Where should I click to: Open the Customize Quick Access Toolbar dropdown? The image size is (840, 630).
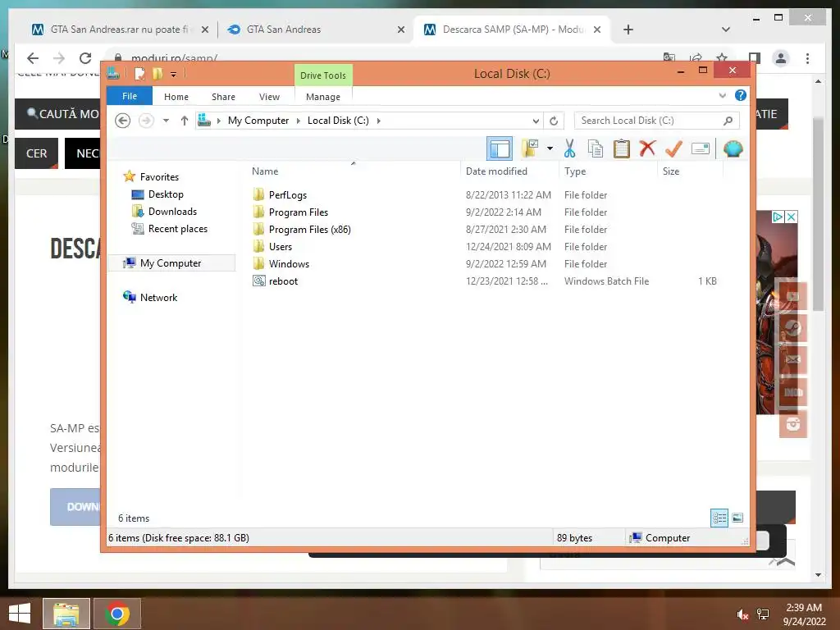[174, 75]
